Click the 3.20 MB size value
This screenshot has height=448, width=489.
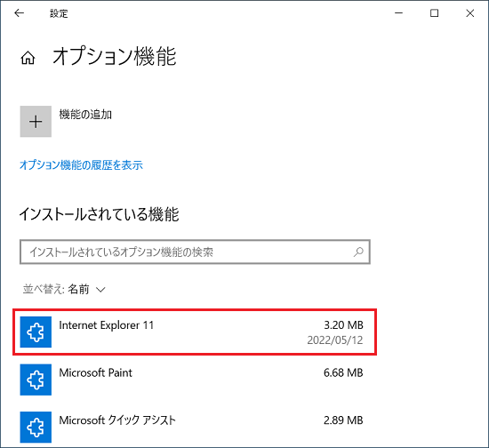point(344,324)
